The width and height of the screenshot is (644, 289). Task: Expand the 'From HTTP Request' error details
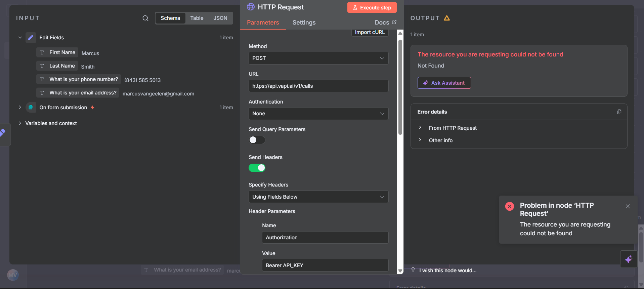420,127
